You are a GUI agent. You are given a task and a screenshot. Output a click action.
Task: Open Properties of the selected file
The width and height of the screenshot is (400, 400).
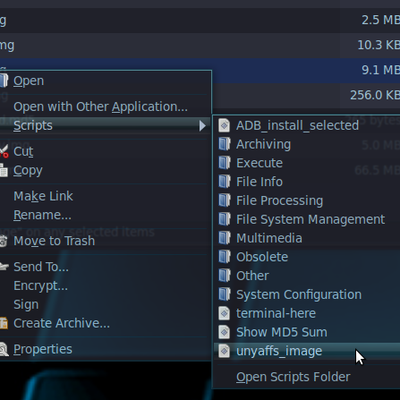(x=43, y=349)
